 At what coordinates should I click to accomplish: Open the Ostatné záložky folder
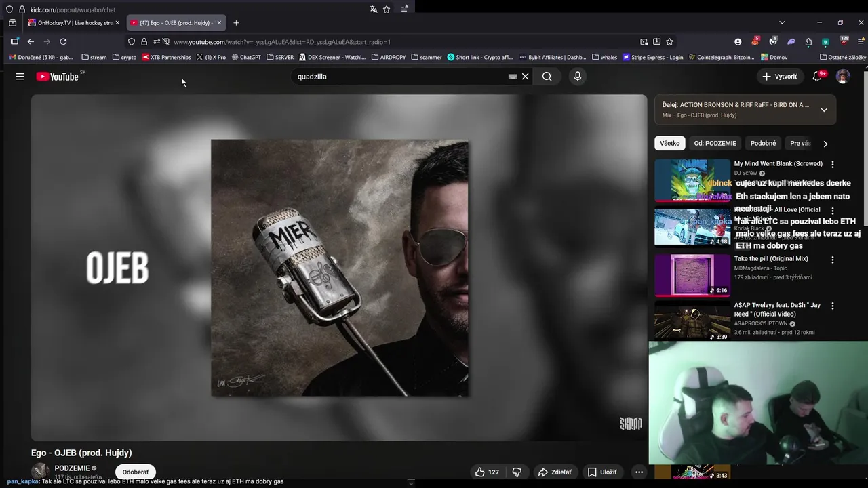click(x=843, y=58)
